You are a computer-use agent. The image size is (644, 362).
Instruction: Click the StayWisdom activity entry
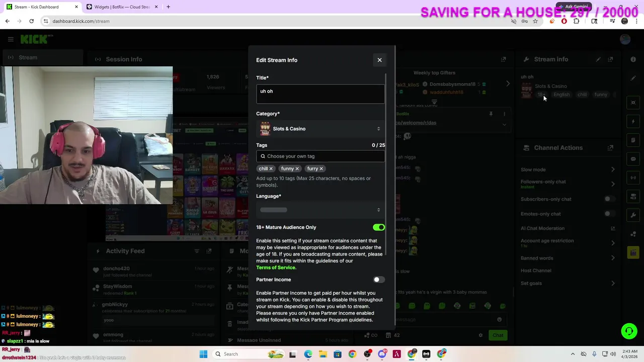pyautogui.click(x=154, y=289)
